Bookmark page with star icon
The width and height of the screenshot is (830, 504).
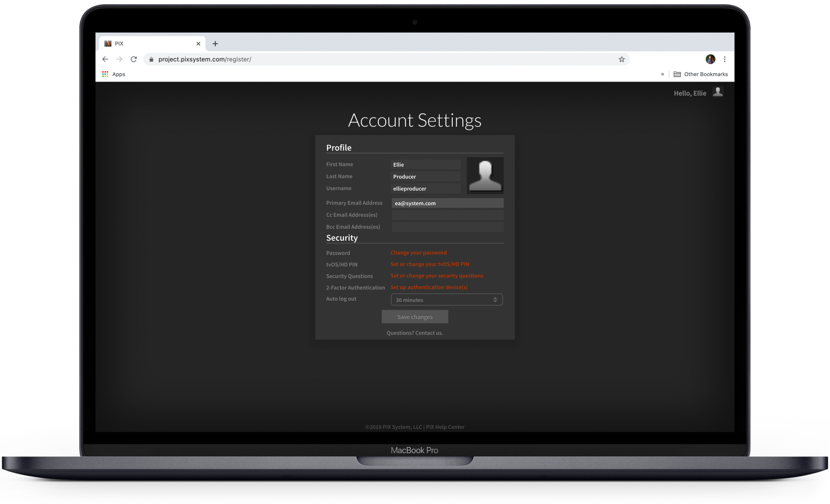point(621,59)
